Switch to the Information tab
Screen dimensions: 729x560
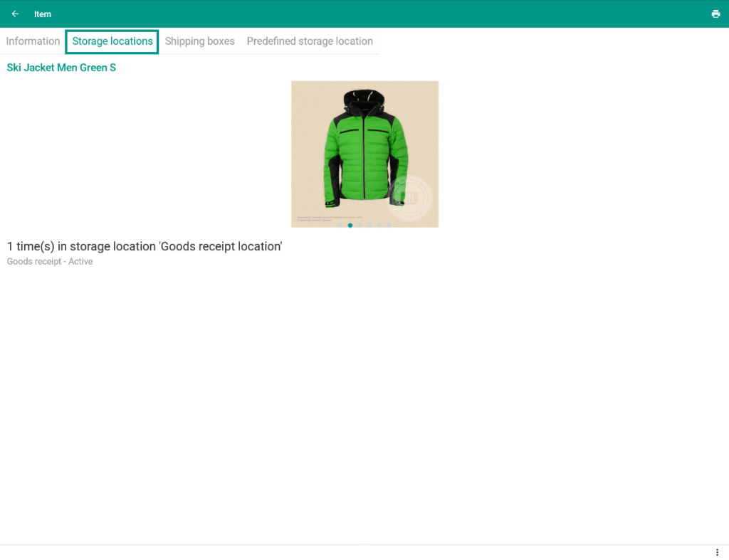pos(33,41)
